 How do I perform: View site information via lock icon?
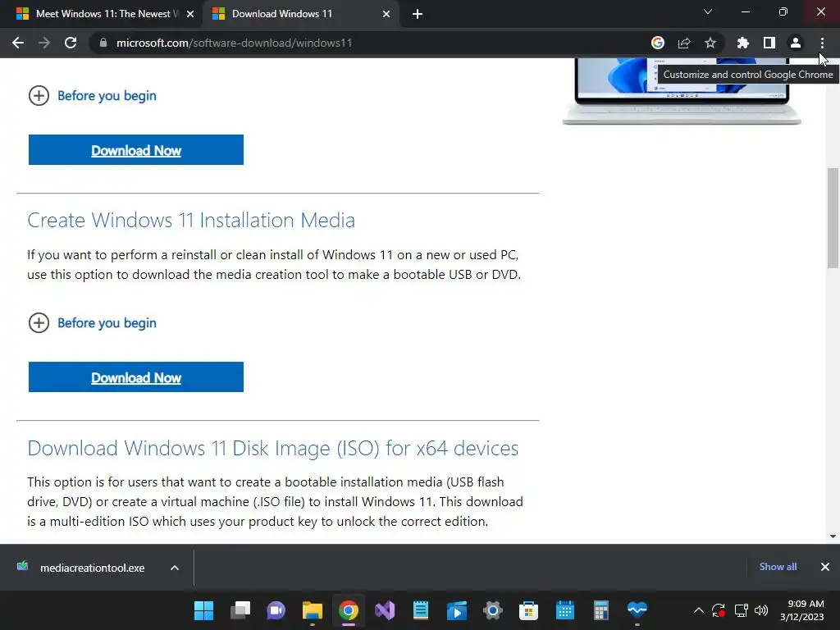103,43
